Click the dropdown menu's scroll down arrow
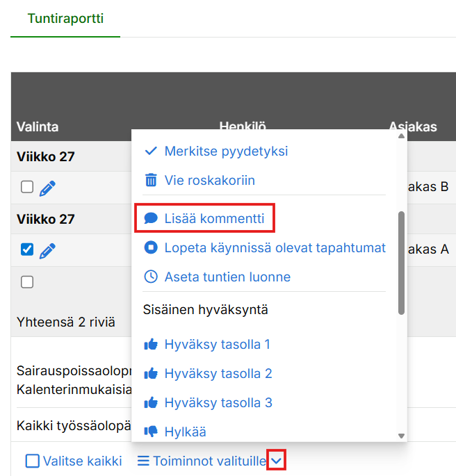Viewport: 456px width, 476px height. (401, 436)
